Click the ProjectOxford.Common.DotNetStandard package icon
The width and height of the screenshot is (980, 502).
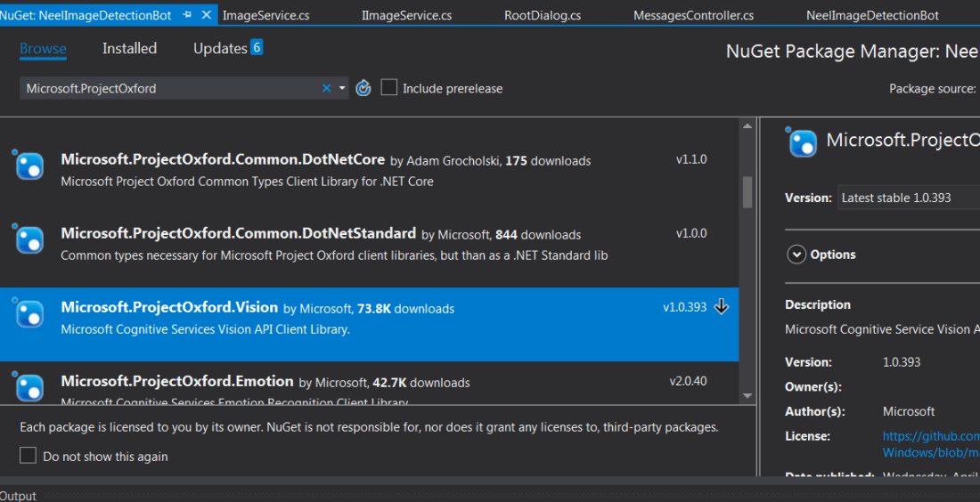[x=29, y=239]
